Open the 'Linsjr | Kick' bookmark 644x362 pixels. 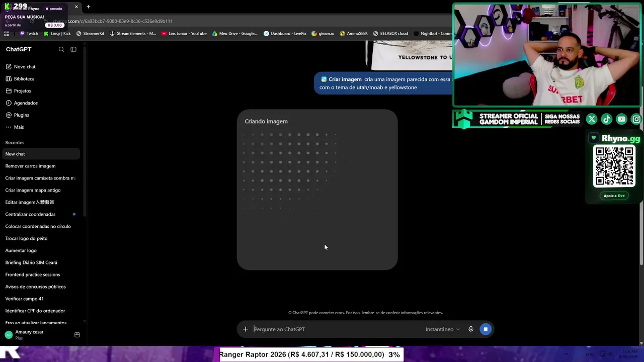57,34
